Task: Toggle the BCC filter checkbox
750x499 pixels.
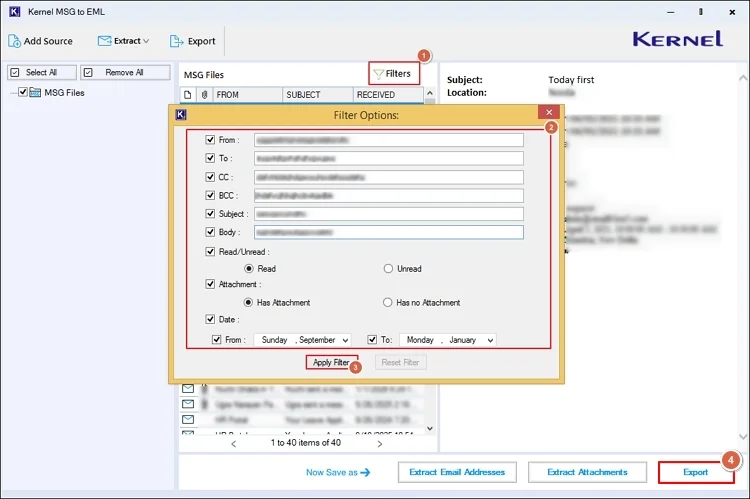Action: (210, 195)
